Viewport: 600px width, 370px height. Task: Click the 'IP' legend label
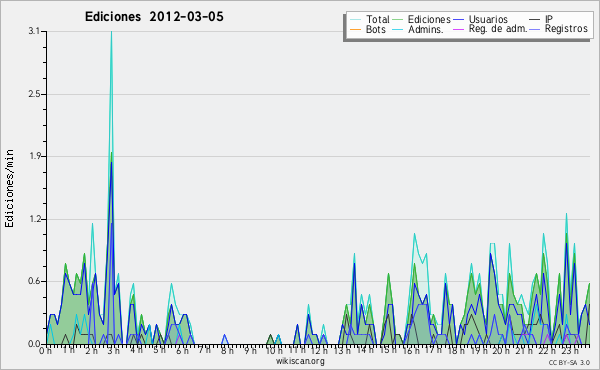[549, 19]
